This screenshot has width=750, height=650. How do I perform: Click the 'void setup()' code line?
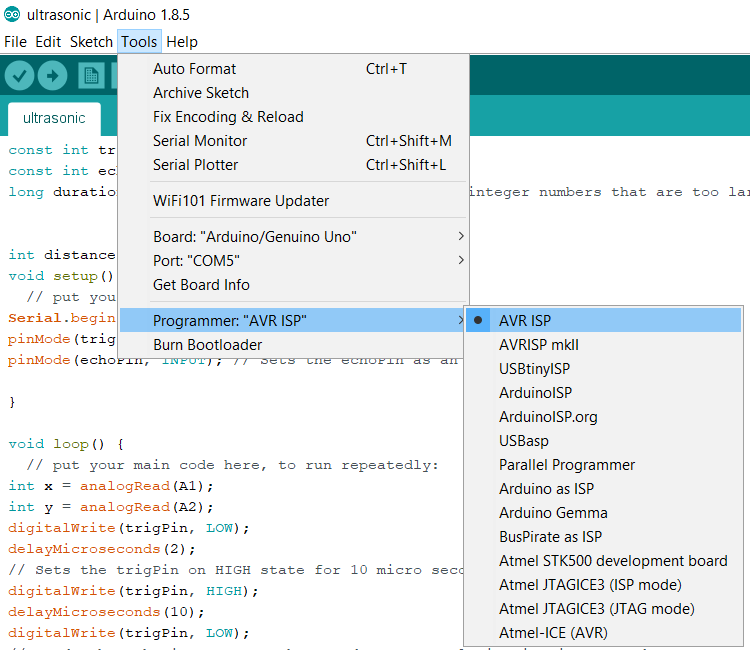(x=61, y=276)
